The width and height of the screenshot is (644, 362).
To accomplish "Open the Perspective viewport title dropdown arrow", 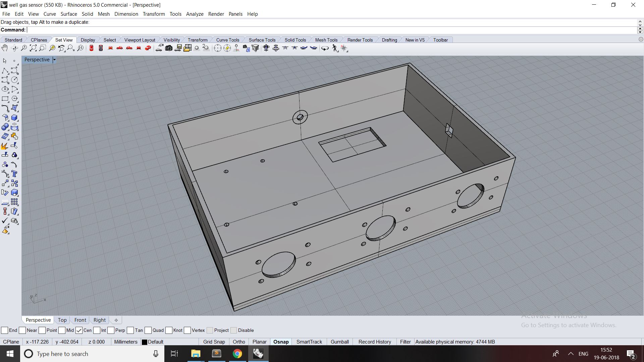I will (x=54, y=60).
